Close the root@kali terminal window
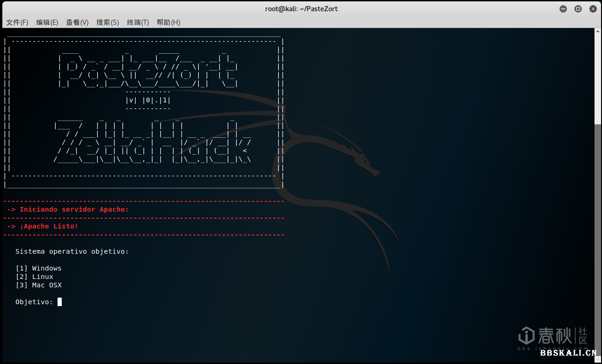The image size is (602, 364). coord(592,9)
